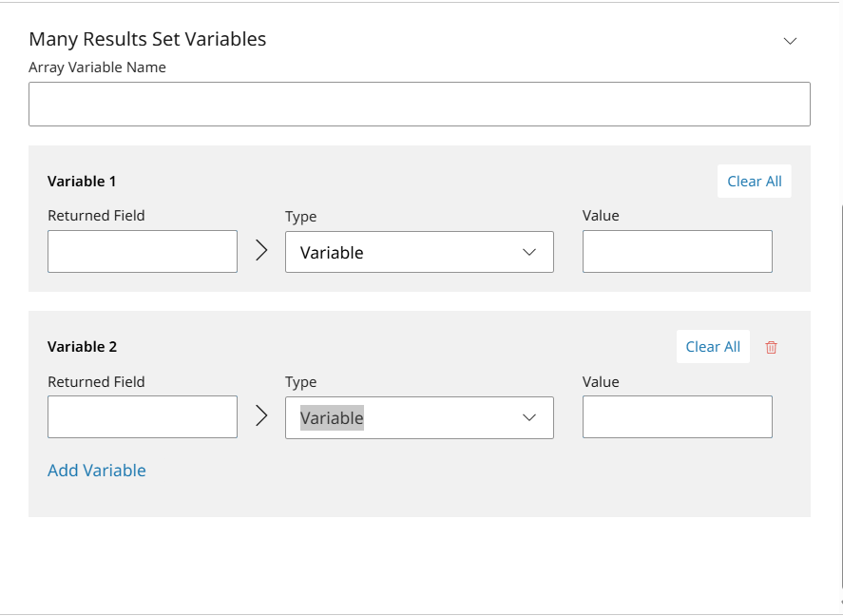The height and width of the screenshot is (616, 843).
Task: Click the arrow icon in Variable 1 row
Action: coord(261,250)
